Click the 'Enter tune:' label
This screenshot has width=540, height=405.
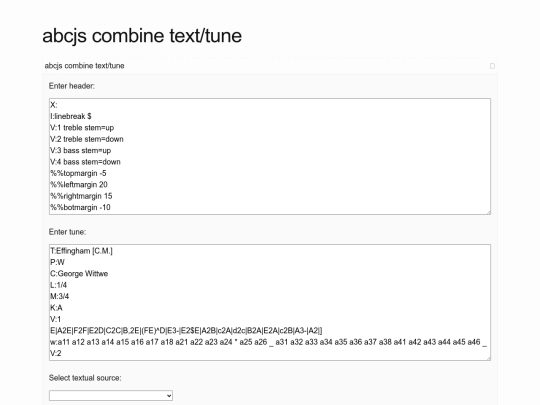tap(68, 232)
